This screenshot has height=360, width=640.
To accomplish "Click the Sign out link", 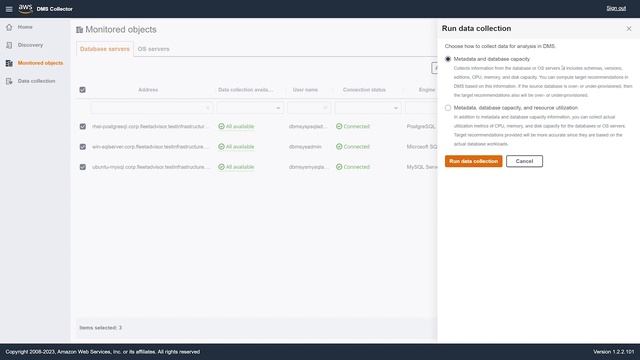I will (616, 8).
